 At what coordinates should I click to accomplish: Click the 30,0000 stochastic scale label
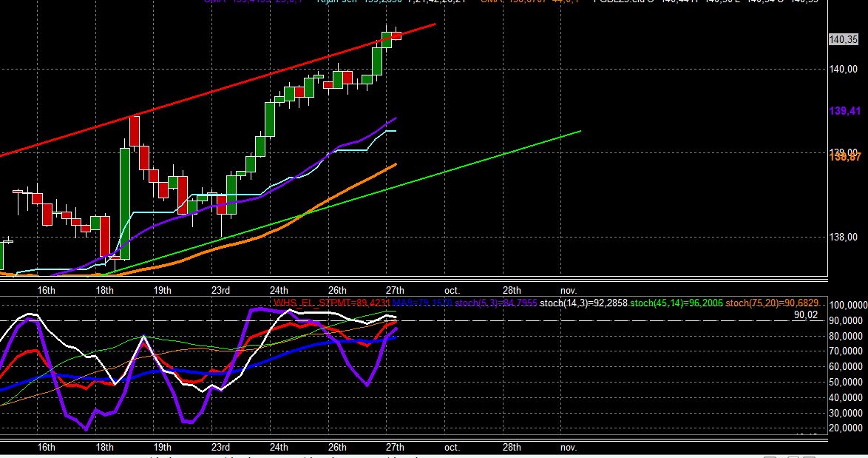[845, 413]
